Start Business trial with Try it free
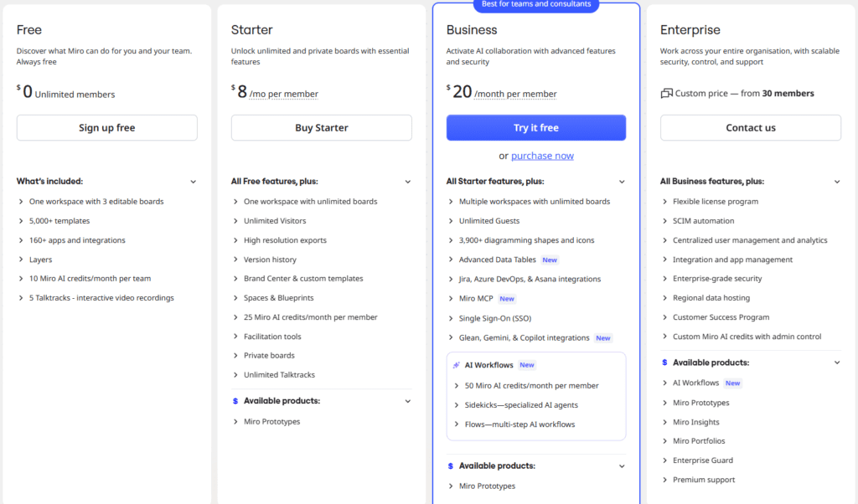 point(535,128)
